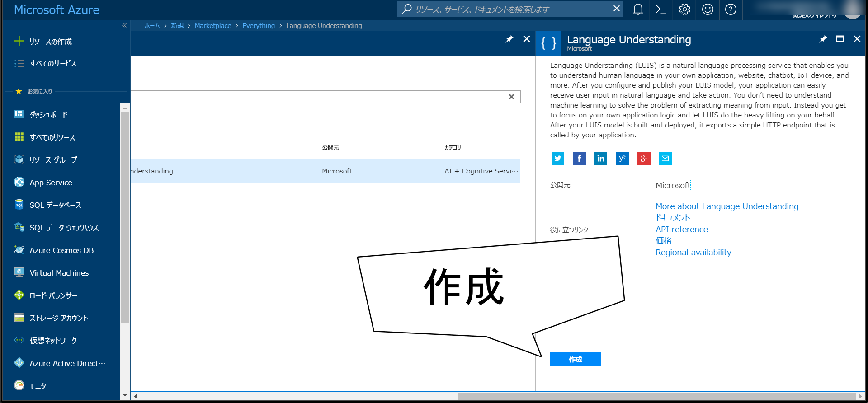Click the sidebar vertical scrollbar
868x403 pixels.
(x=125, y=217)
